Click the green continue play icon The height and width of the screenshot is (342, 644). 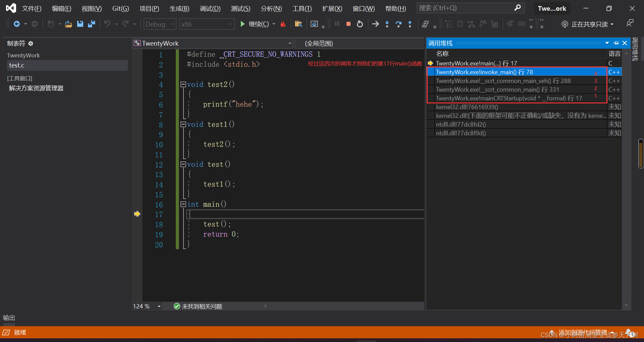(x=243, y=24)
